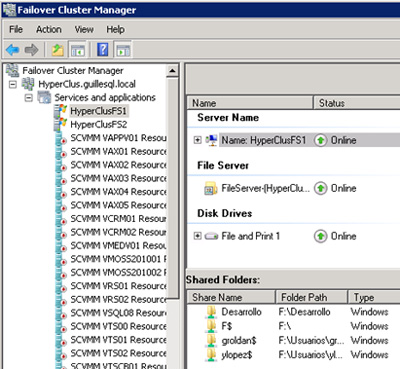This screenshot has width=400, height=369.
Task: Toggle the Show/Hide Console Tree icon
Action: 77,50
